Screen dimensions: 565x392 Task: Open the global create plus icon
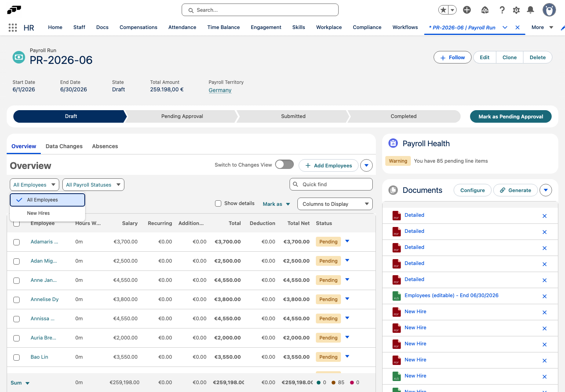[467, 10]
